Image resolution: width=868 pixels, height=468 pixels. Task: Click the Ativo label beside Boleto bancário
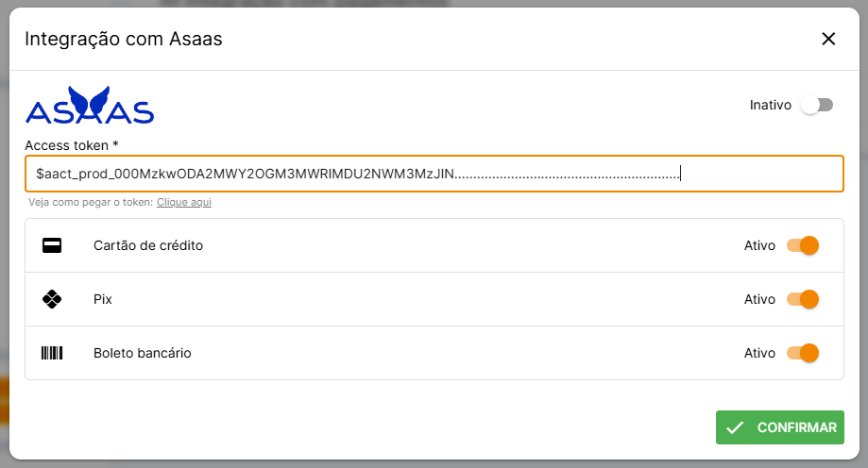tap(759, 354)
